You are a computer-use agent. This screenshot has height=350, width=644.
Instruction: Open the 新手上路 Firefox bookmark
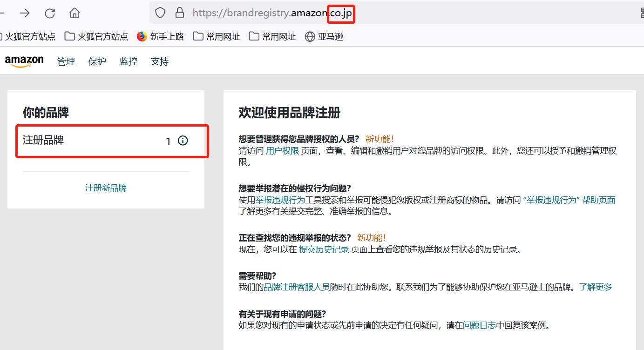point(161,36)
